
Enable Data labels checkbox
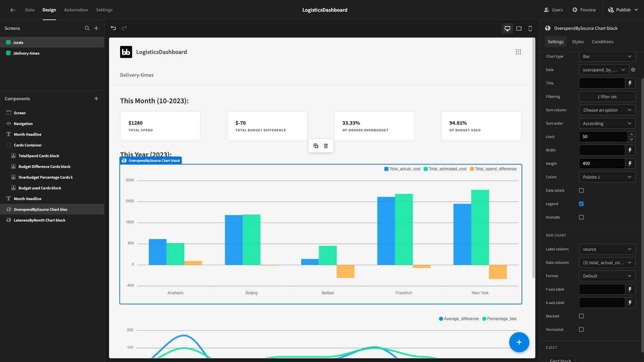pyautogui.click(x=581, y=190)
